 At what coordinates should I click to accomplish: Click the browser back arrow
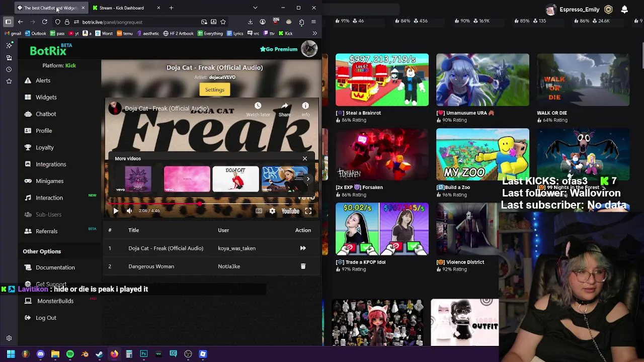[20, 22]
